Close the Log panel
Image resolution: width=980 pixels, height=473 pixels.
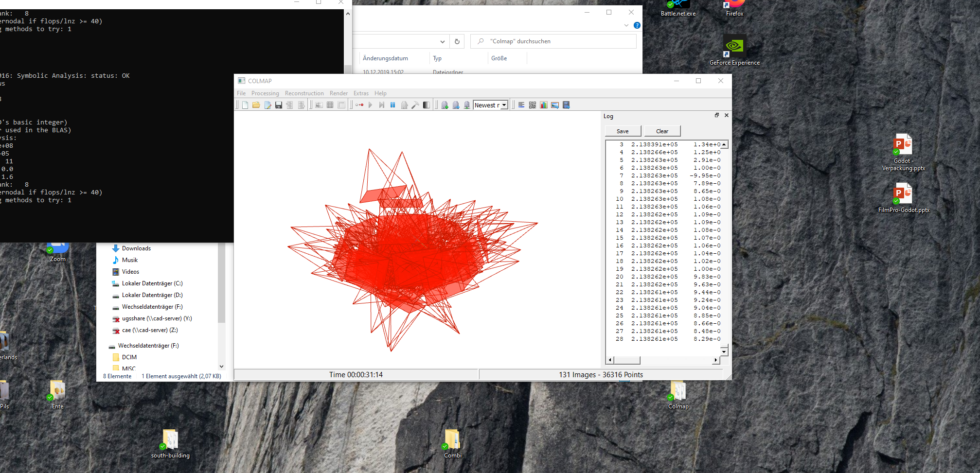click(727, 115)
